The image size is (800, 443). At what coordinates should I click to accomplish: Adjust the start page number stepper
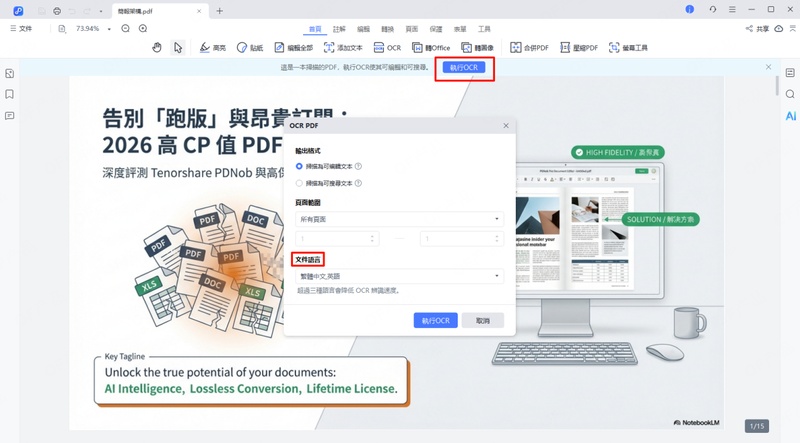click(372, 238)
